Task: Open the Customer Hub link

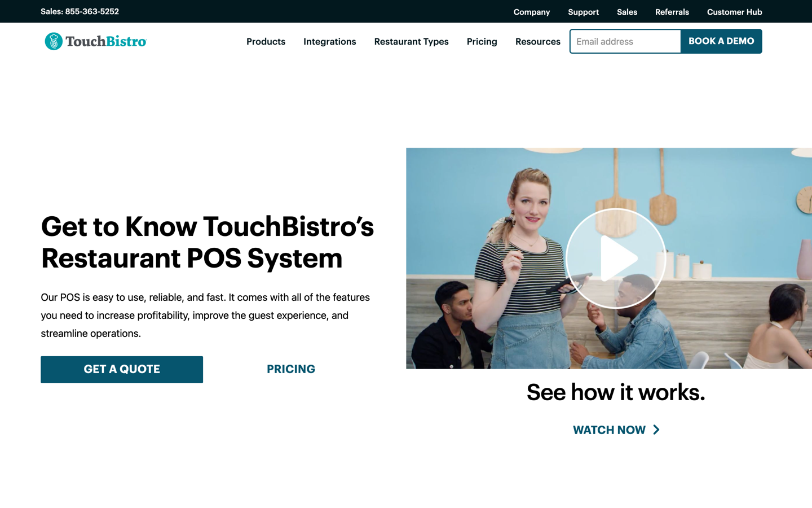Action: (734, 12)
